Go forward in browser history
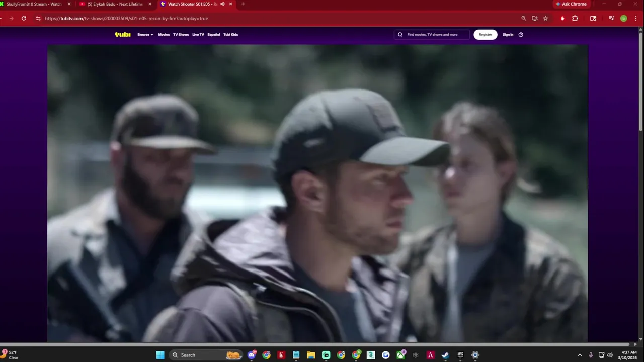 point(11,18)
